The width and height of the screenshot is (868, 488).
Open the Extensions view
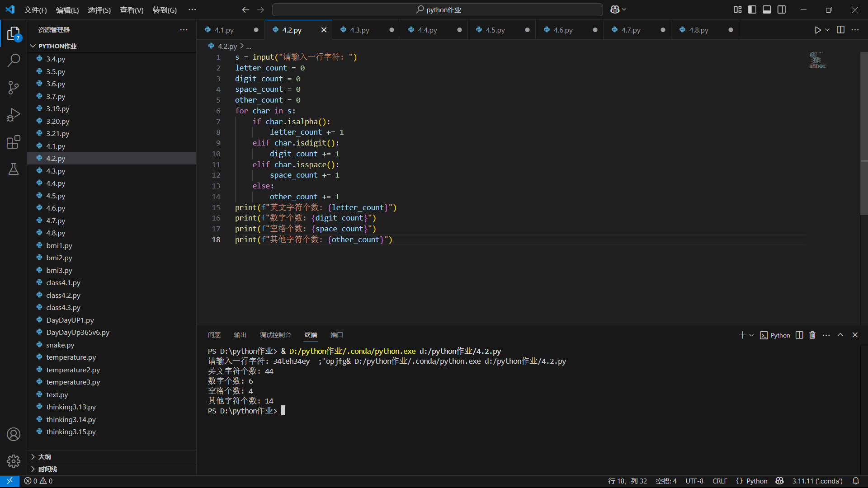point(14,142)
